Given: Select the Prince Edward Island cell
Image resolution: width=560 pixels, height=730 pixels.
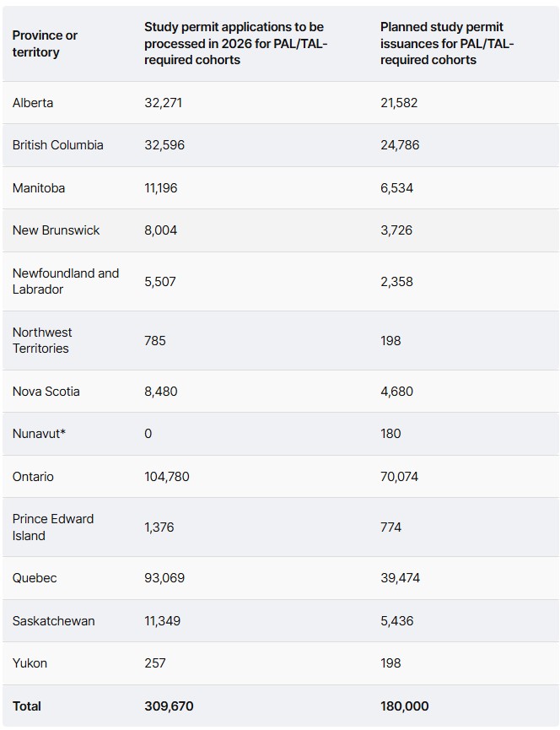Looking at the screenshot, I should pyautogui.click(x=53, y=527).
